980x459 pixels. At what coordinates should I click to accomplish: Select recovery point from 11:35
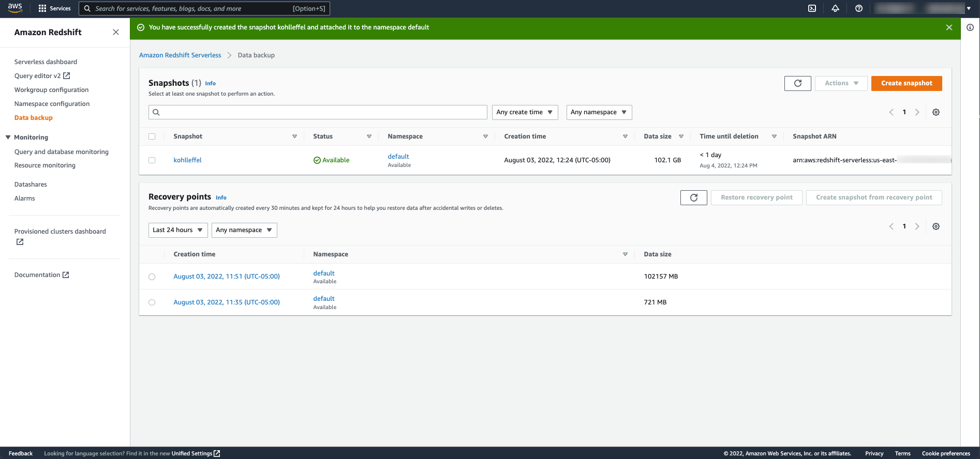coord(152,302)
